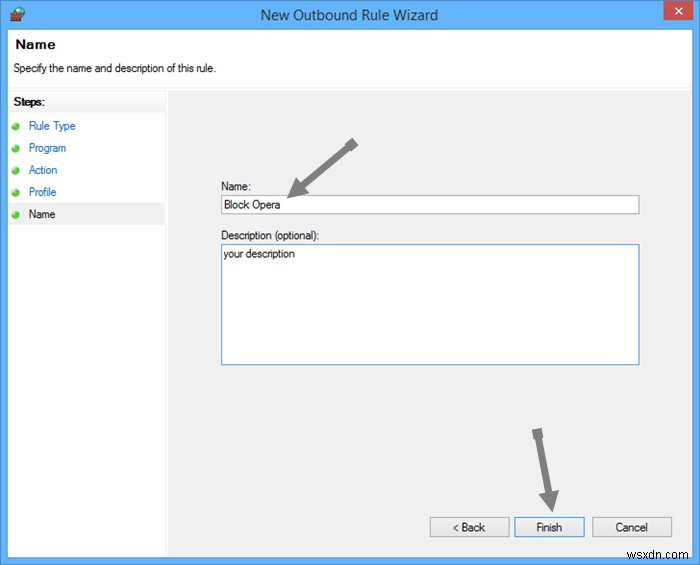The height and width of the screenshot is (565, 700).
Task: Click the green bullet beside Name step
Action: click(16, 215)
